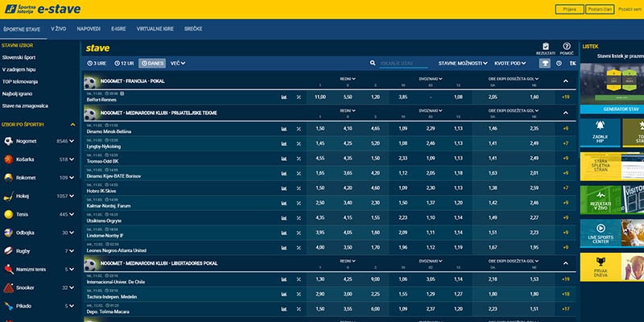
Task: Expand the Kvote pod dropdown
Action: click(x=512, y=63)
